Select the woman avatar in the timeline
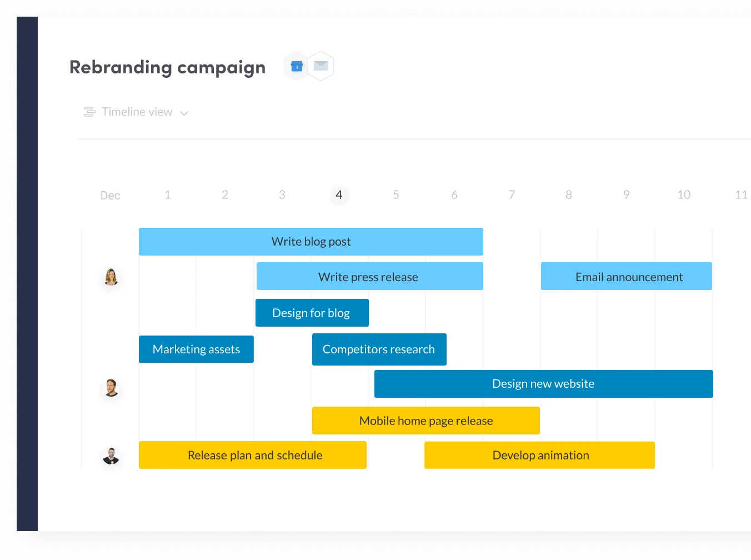 pyautogui.click(x=111, y=277)
